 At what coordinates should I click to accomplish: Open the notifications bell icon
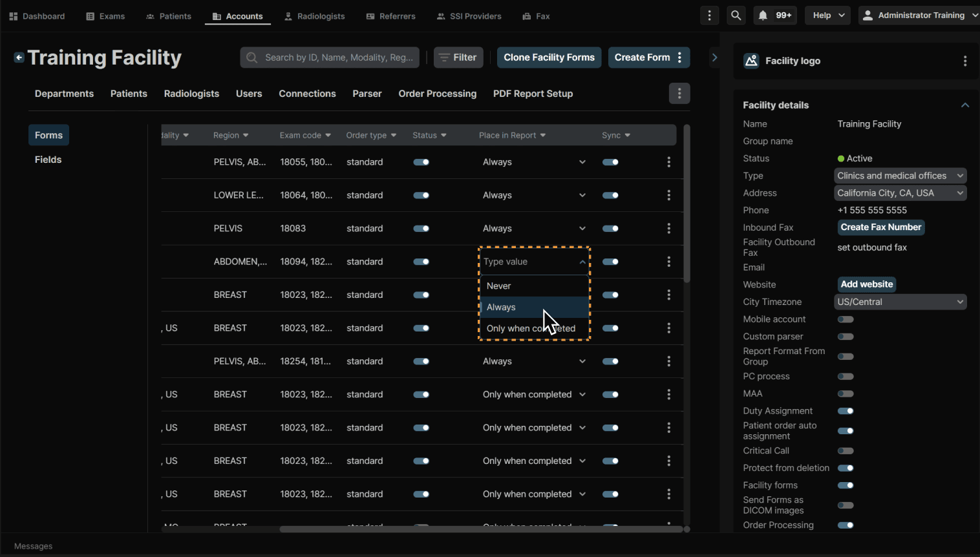tap(763, 16)
